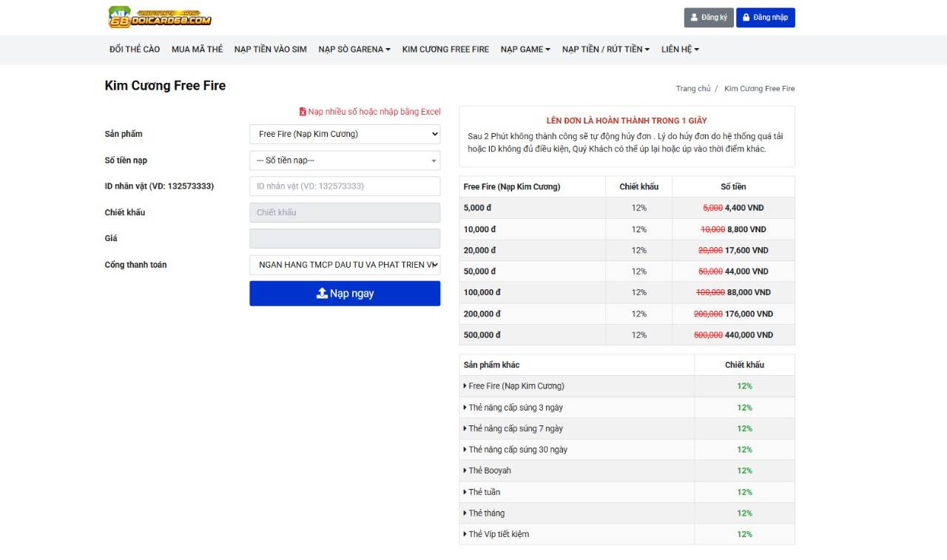
Task: Click the Cổng thanh toán form label
Action: click(x=135, y=265)
